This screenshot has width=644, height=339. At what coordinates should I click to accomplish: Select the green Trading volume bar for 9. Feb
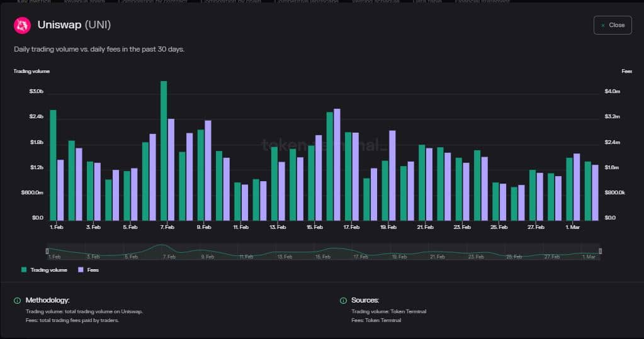pyautogui.click(x=200, y=175)
